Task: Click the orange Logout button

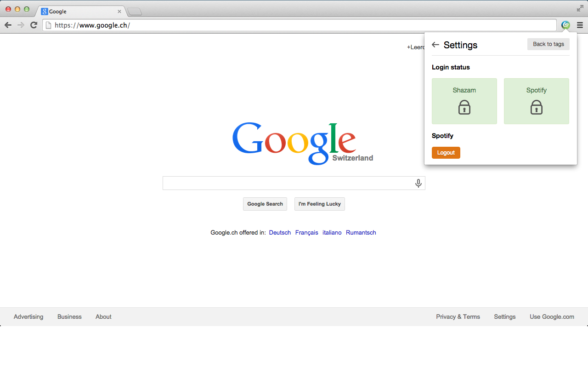Action: pos(446,153)
